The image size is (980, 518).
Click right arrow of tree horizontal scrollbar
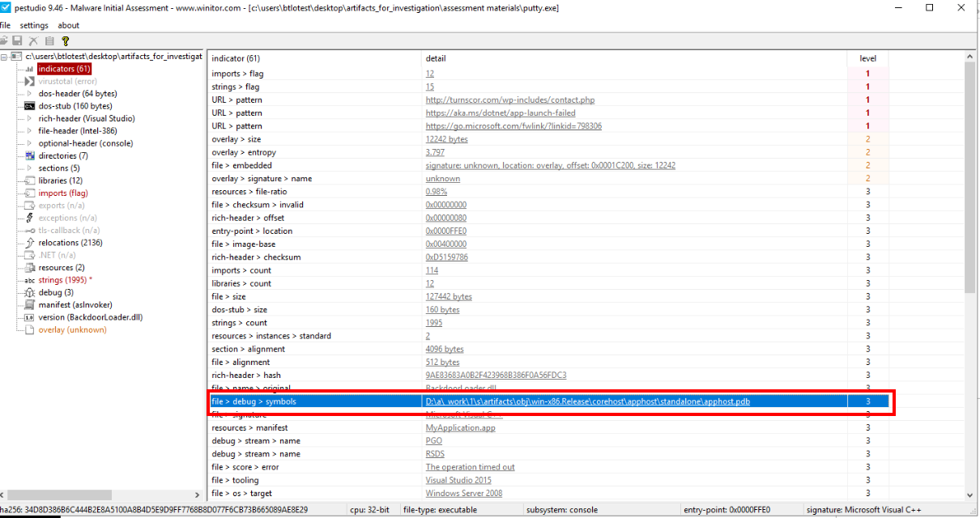198,495
